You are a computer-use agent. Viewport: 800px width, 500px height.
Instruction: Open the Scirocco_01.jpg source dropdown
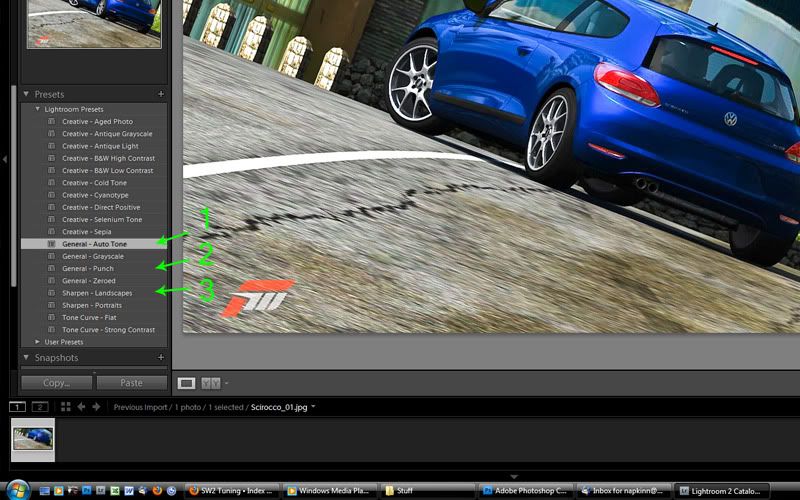pyautogui.click(x=313, y=407)
